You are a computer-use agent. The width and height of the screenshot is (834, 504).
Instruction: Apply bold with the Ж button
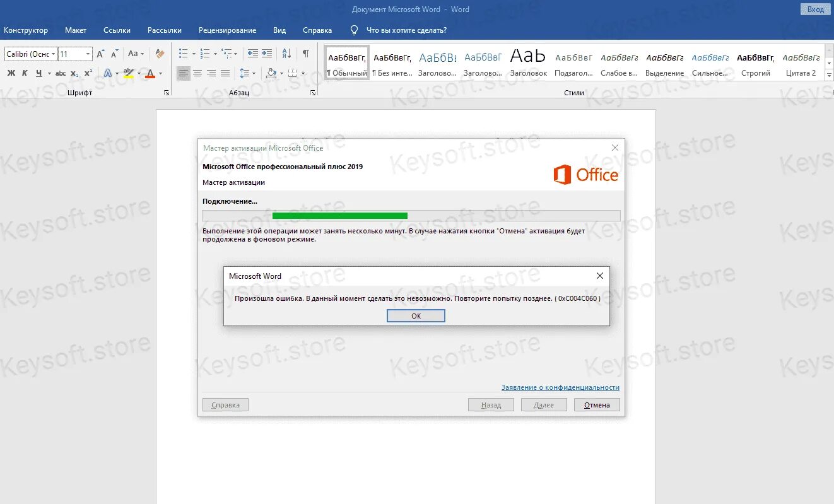(11, 73)
